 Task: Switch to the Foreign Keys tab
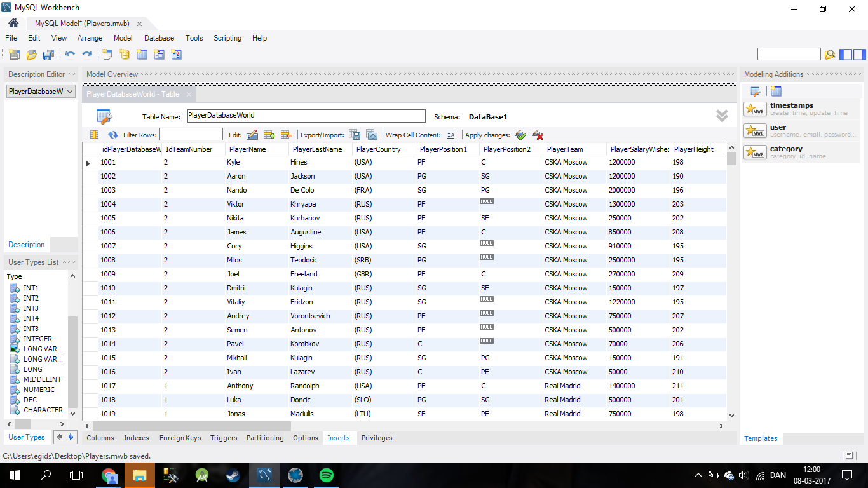coord(180,438)
